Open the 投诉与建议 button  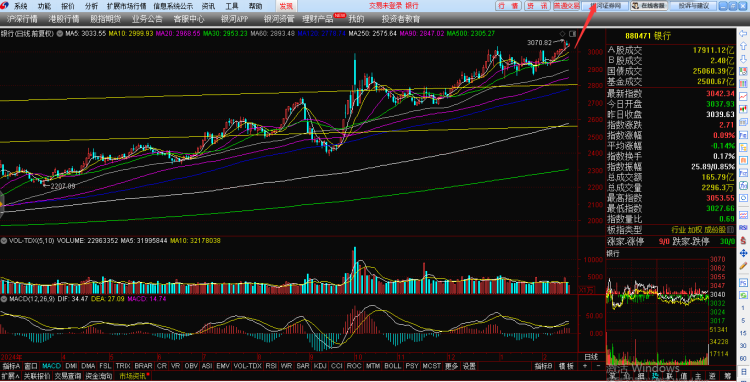point(693,6)
